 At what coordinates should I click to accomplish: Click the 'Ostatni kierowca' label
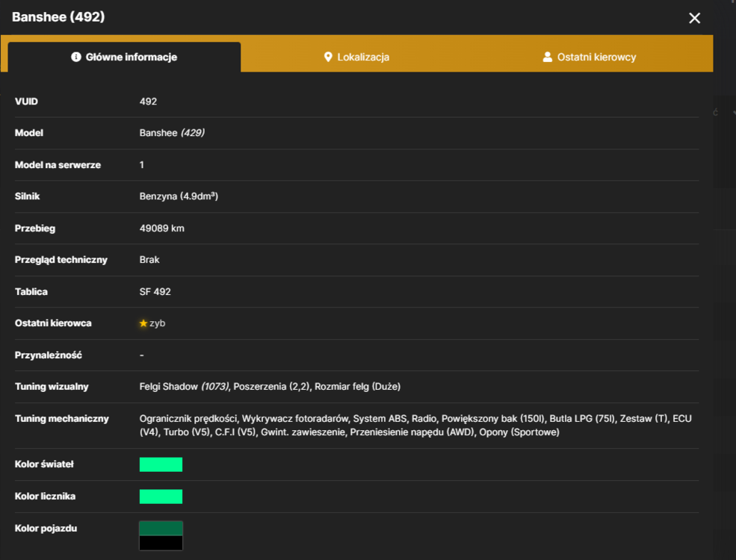(53, 323)
